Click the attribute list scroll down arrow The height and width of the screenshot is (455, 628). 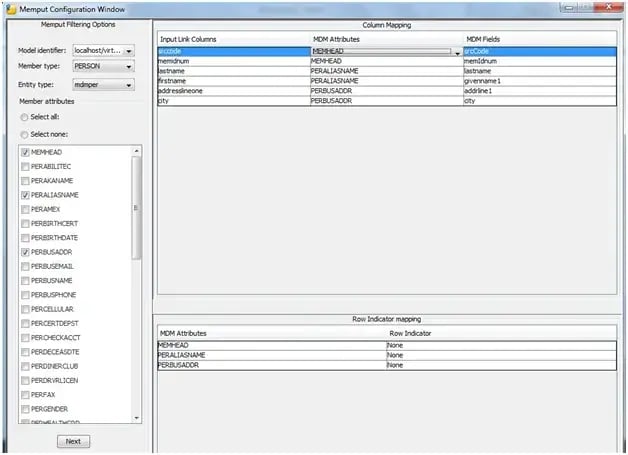click(137, 418)
